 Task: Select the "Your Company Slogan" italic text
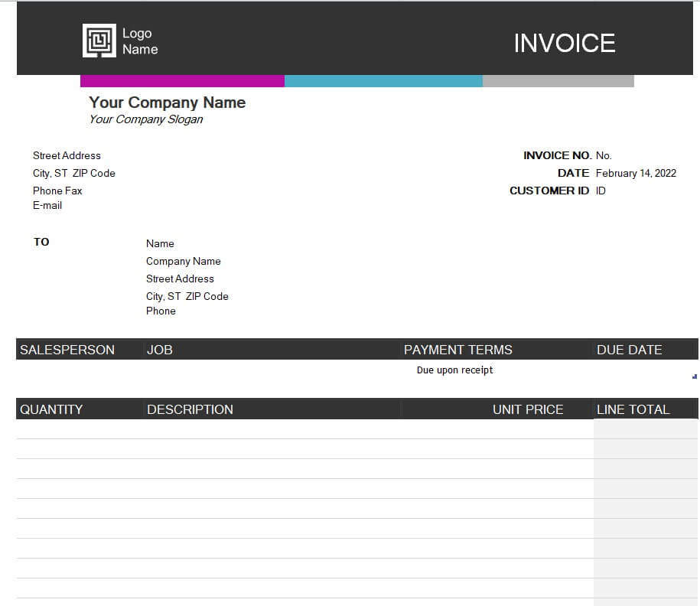coord(145,119)
